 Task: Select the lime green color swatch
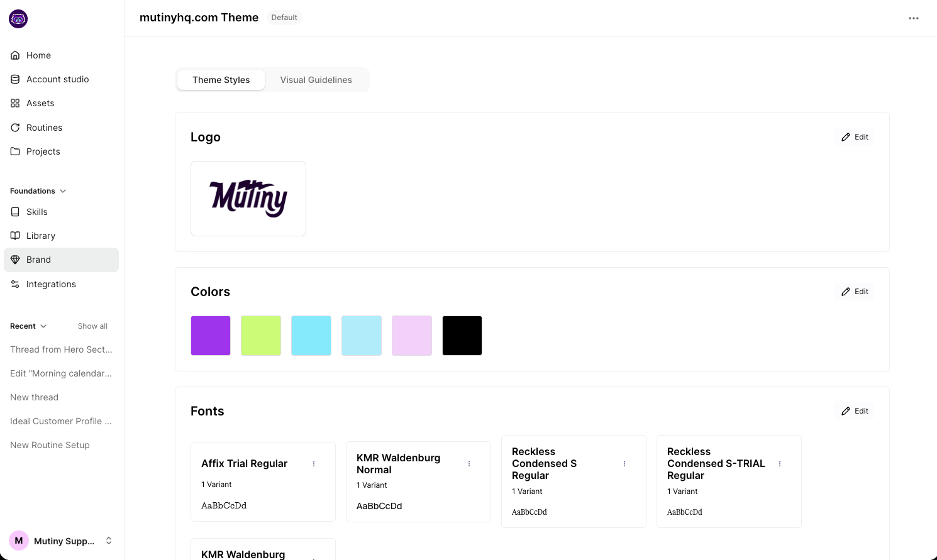point(261,336)
